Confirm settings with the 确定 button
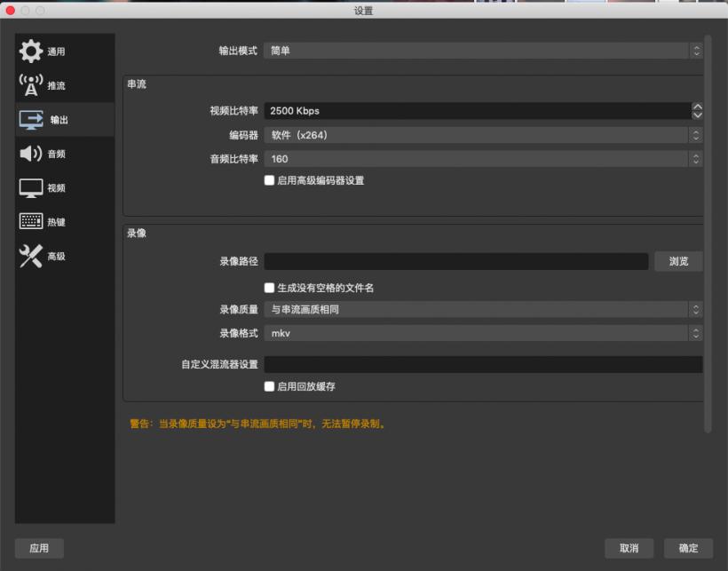The width and height of the screenshot is (728, 571). pyautogui.click(x=687, y=548)
